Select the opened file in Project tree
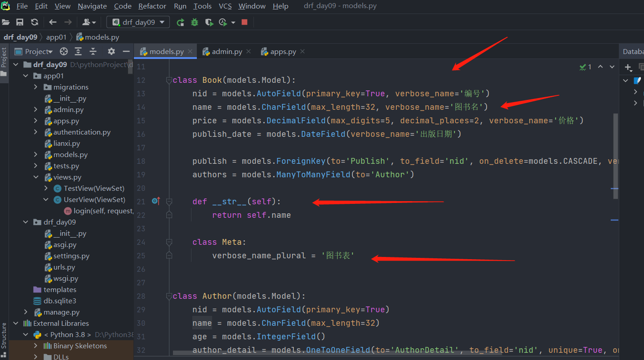The height and width of the screenshot is (360, 644). pyautogui.click(x=64, y=51)
